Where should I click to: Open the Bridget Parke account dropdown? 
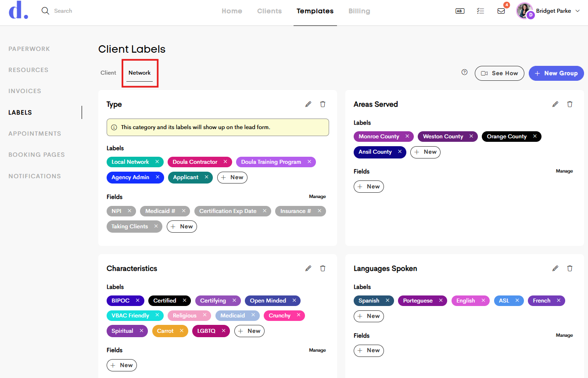pyautogui.click(x=549, y=11)
